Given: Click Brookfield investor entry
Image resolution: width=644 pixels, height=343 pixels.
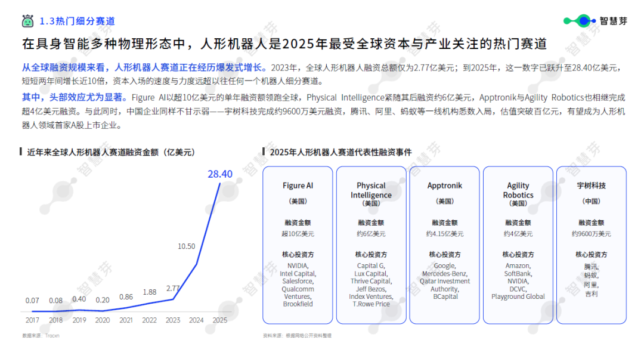Looking at the screenshot, I should point(298,304).
